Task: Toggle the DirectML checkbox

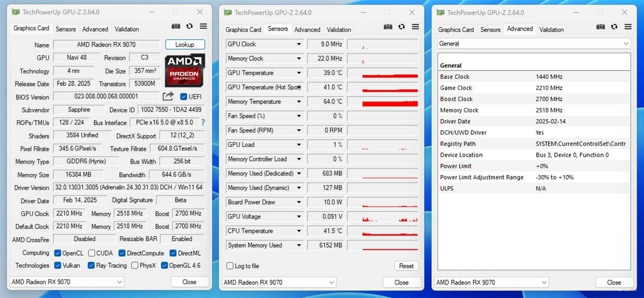Action: point(173,253)
